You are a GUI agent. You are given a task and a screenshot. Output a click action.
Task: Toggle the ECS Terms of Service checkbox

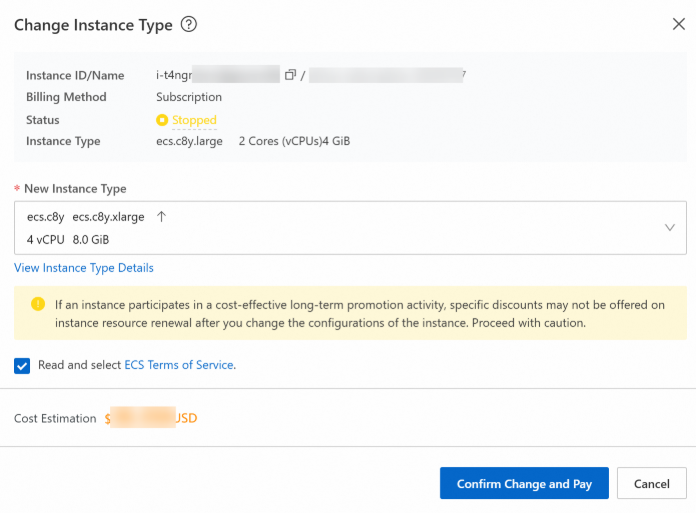click(22, 365)
